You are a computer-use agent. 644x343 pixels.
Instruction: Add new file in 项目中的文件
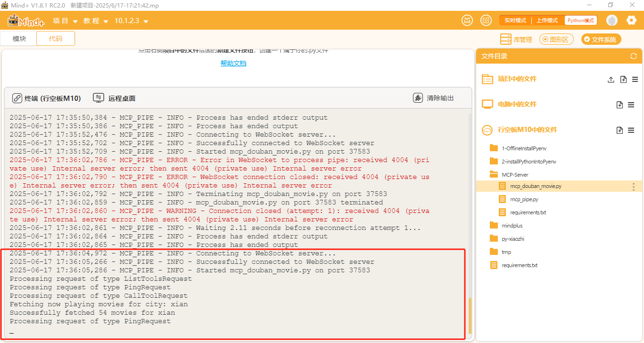pos(623,80)
